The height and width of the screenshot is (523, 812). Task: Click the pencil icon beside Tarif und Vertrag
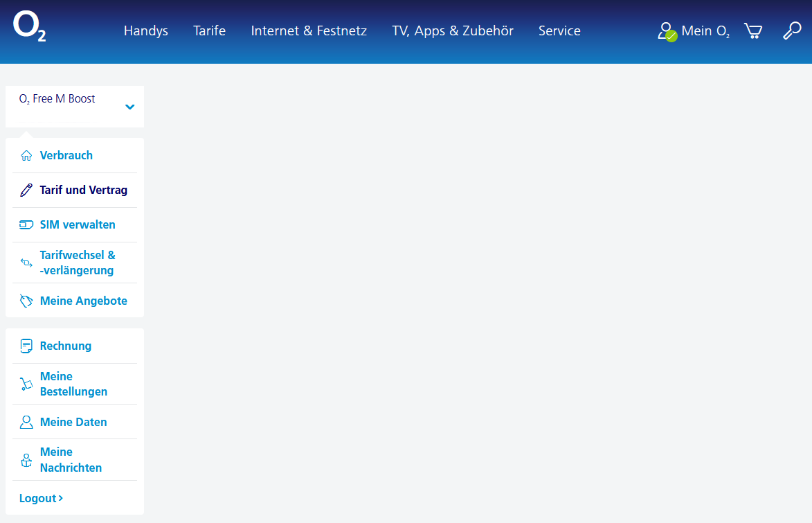[26, 190]
